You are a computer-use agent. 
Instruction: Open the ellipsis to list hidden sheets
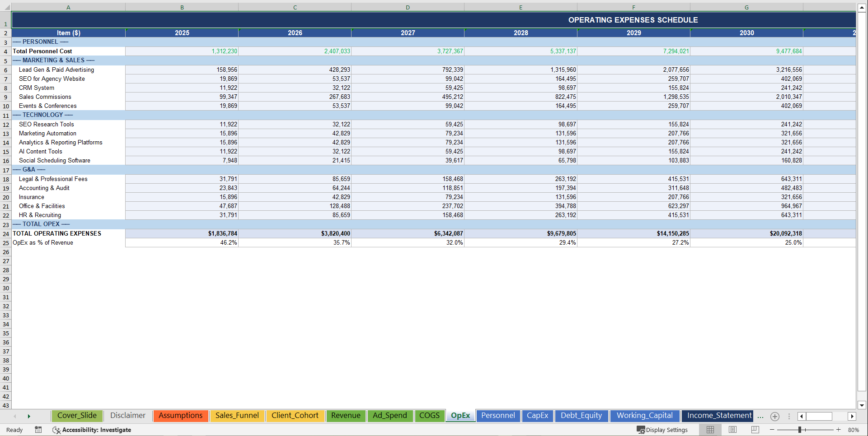(x=760, y=417)
